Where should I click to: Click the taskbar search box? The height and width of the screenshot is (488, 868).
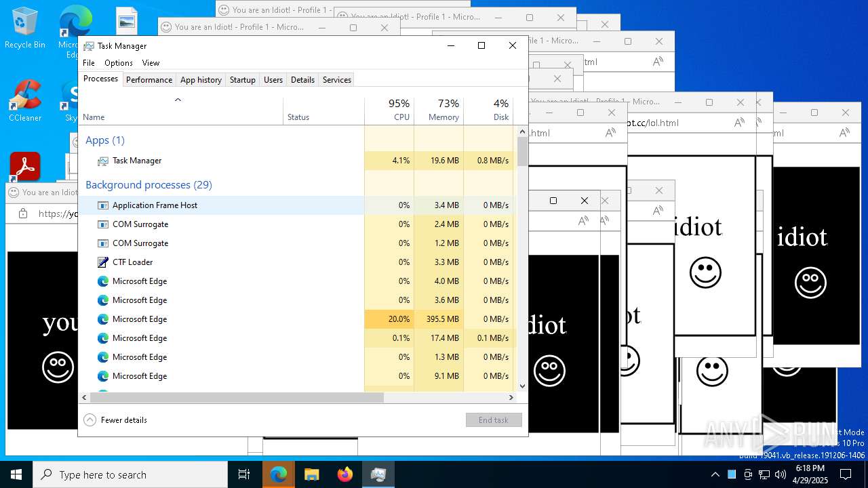pyautogui.click(x=130, y=474)
